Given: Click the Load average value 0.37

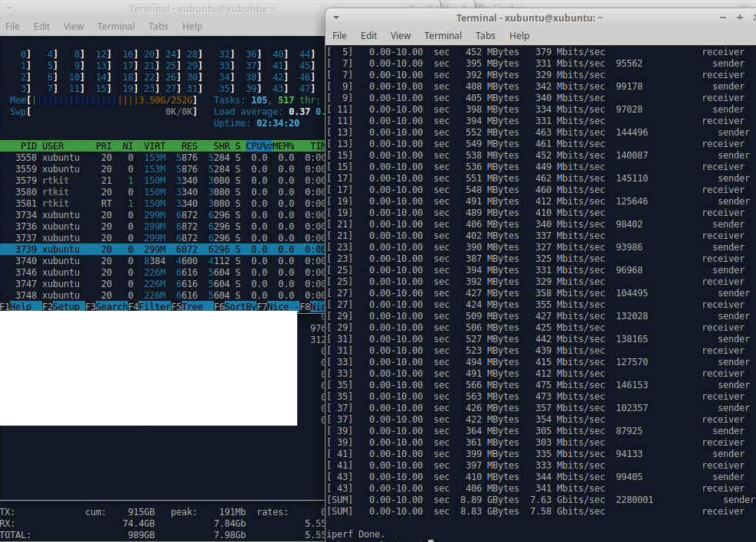Looking at the screenshot, I should 299,112.
